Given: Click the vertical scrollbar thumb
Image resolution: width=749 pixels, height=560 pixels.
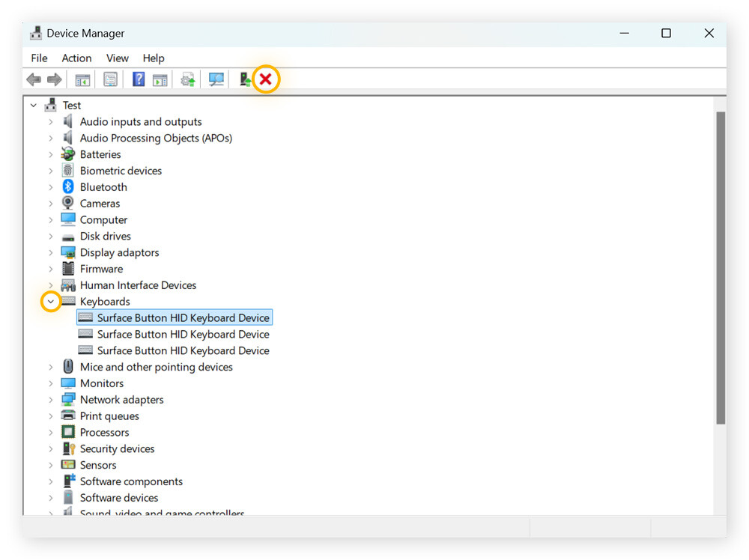Looking at the screenshot, I should [721, 266].
